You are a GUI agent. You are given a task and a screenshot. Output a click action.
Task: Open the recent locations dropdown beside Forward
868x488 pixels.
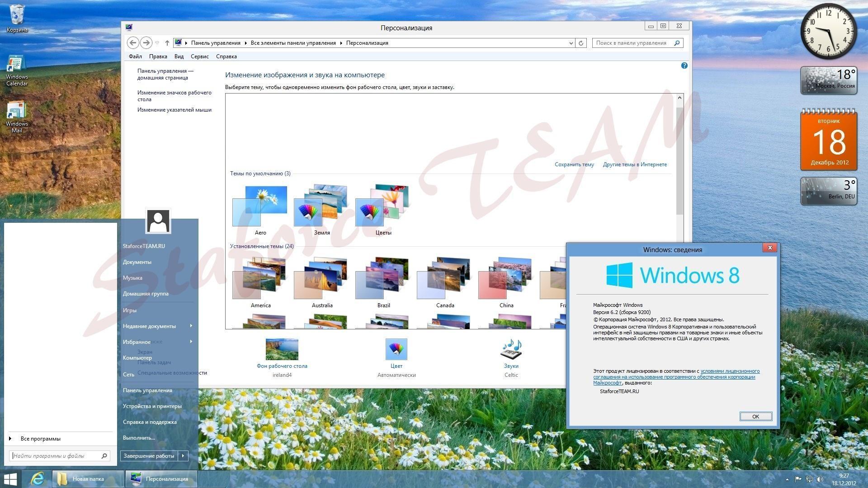(157, 43)
